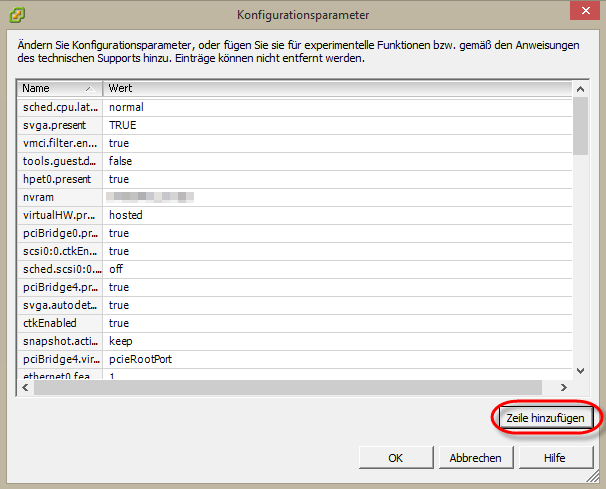This screenshot has width=606, height=489.
Task: Select the ctkEnabled parameter name
Action: [x=60, y=323]
